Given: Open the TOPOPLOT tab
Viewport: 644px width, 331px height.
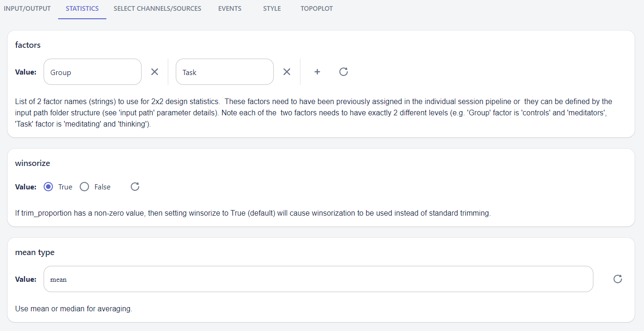Looking at the screenshot, I should 317,8.
